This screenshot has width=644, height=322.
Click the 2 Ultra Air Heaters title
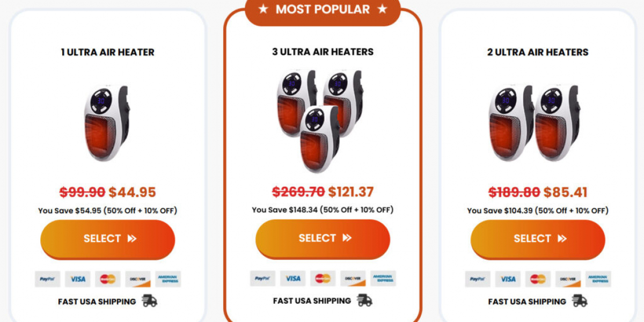[538, 52]
